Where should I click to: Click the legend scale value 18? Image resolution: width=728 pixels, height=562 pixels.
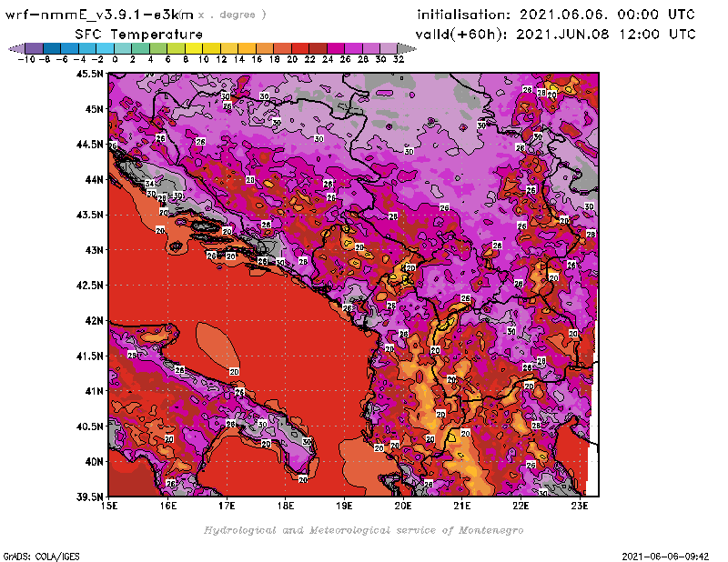click(x=275, y=59)
